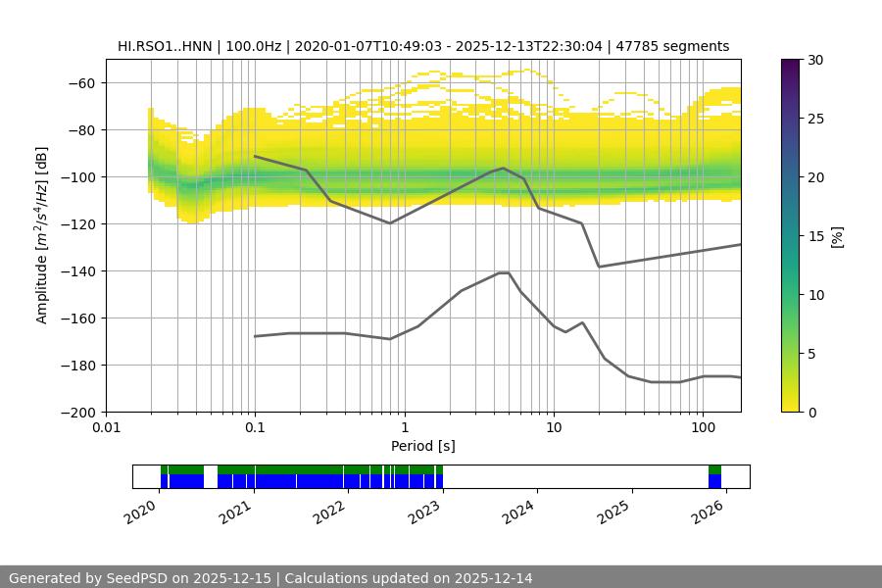882x588 pixels.
Task: Click the Period [s] x-axis label
Action: click(422, 446)
